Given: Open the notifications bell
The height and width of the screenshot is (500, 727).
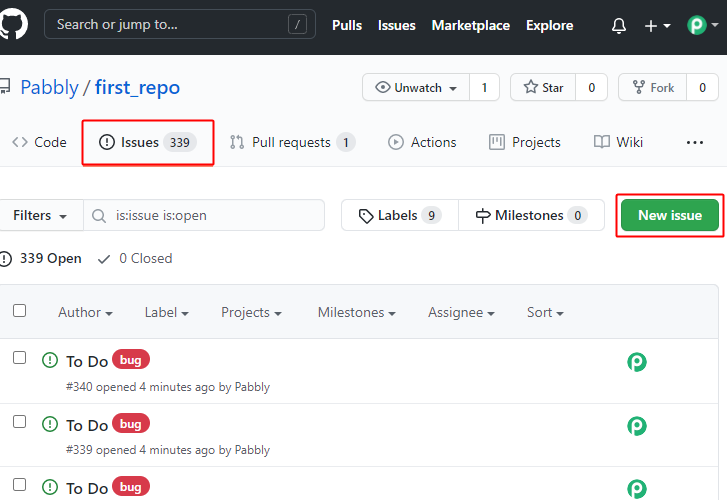Looking at the screenshot, I should [x=619, y=26].
